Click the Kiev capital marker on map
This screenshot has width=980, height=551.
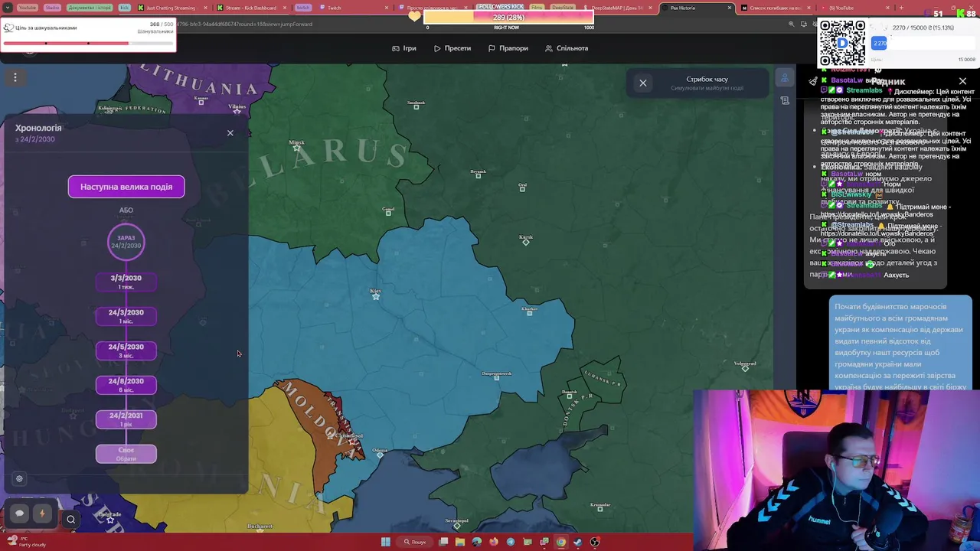tap(376, 296)
